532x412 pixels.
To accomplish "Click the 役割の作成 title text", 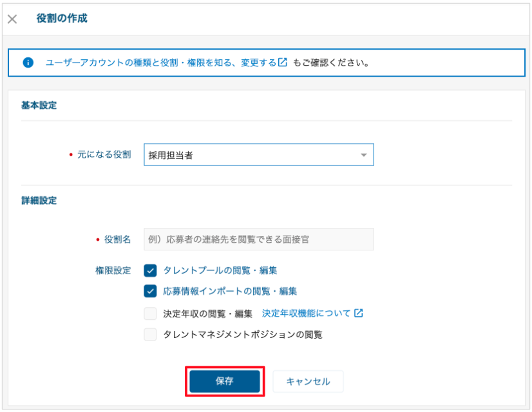I will 62,18.
